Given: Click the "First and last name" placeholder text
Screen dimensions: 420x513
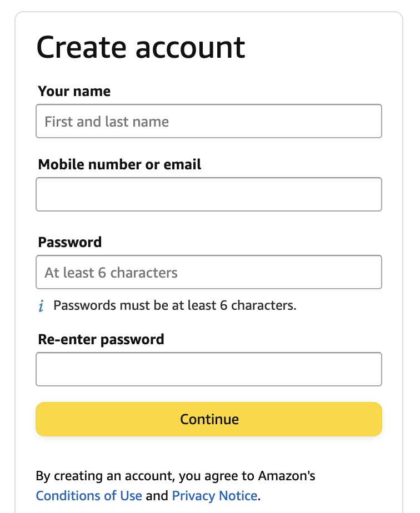Looking at the screenshot, I should [x=107, y=122].
